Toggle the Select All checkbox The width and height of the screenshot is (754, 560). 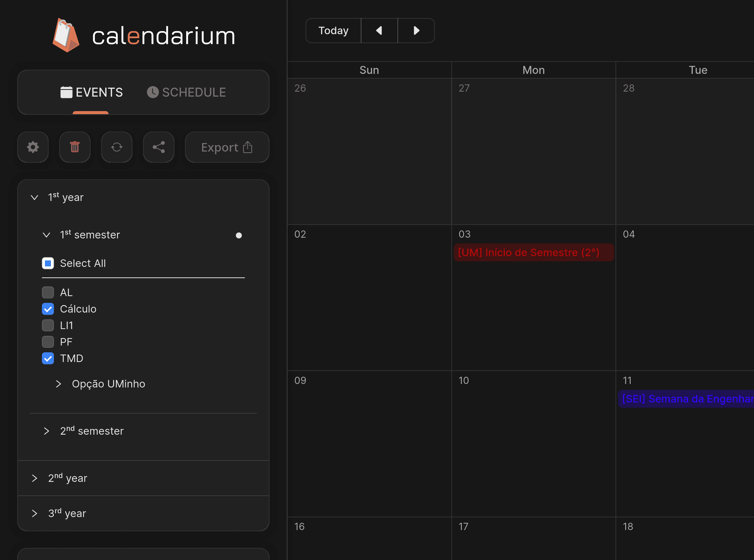coord(48,263)
